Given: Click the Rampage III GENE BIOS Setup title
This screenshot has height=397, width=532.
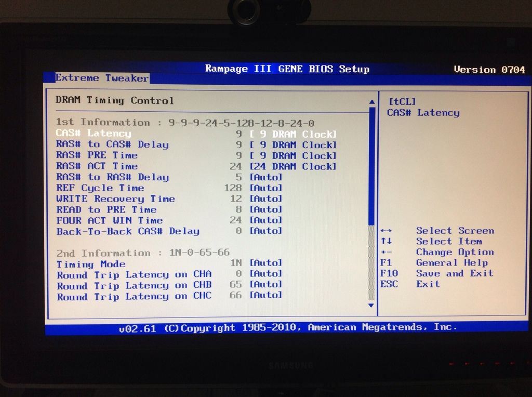Looking at the screenshot, I should (x=287, y=69).
